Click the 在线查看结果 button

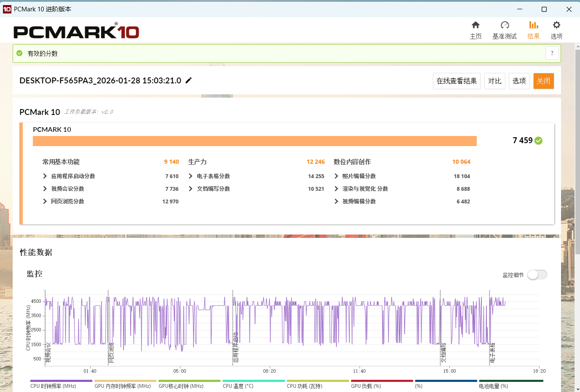click(x=456, y=81)
